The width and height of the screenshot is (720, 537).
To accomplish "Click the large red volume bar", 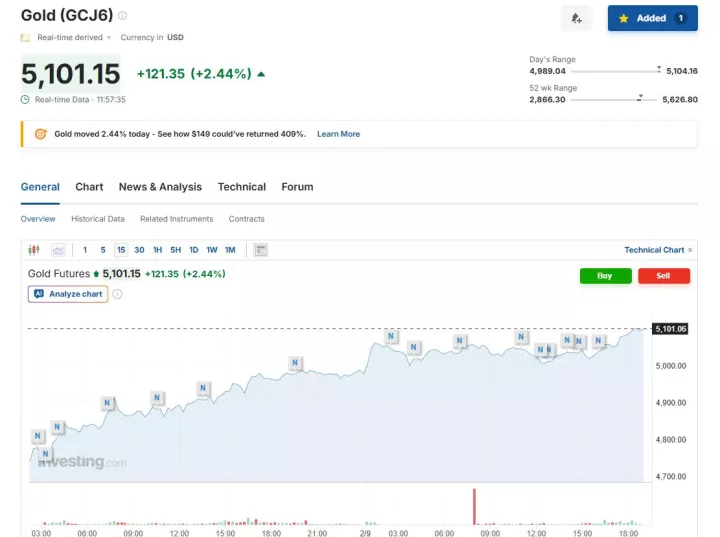I will (x=474, y=506).
